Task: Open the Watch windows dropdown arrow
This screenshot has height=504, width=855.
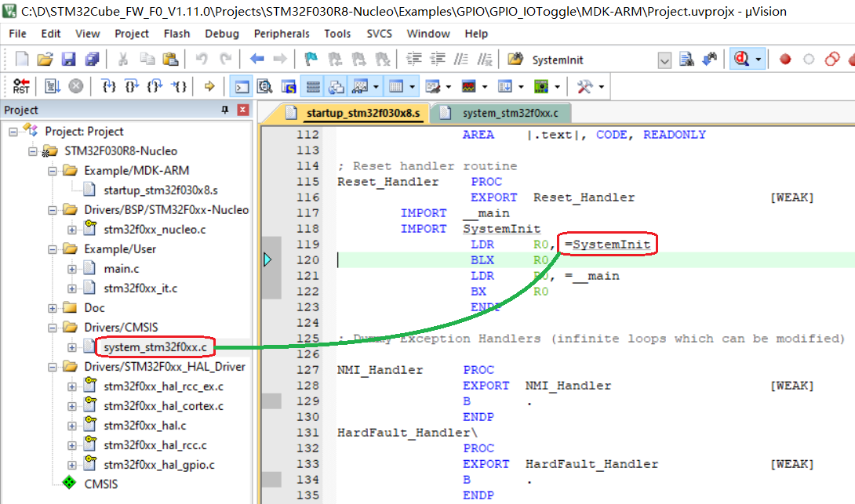Action: (376, 87)
